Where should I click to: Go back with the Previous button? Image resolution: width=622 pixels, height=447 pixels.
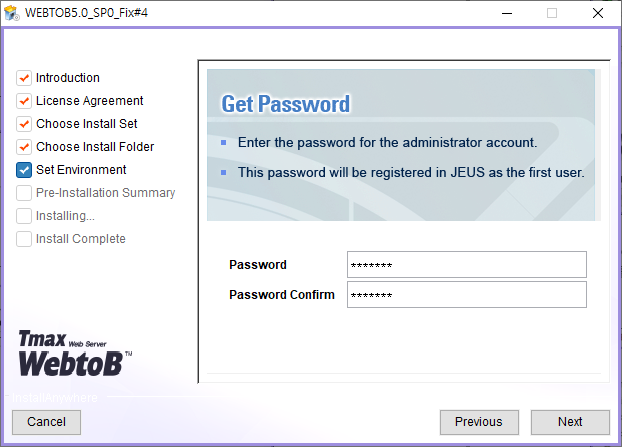coord(479,422)
